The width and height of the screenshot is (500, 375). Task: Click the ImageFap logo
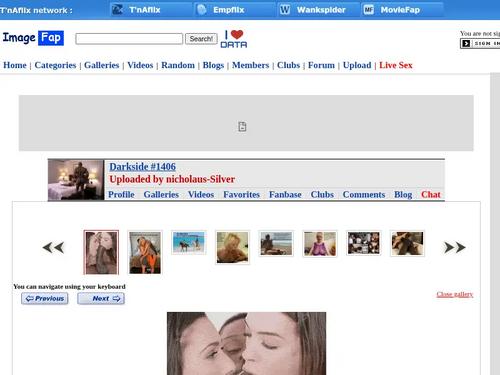click(x=33, y=38)
